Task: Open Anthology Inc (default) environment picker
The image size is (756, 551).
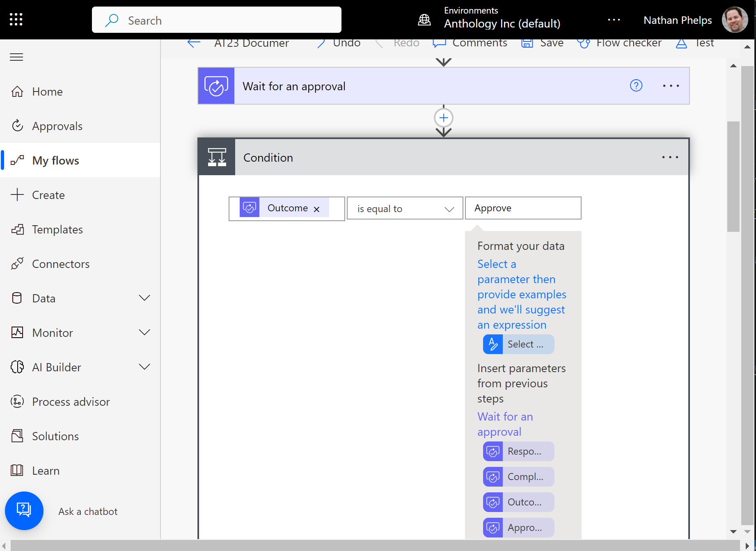Action: (x=502, y=23)
